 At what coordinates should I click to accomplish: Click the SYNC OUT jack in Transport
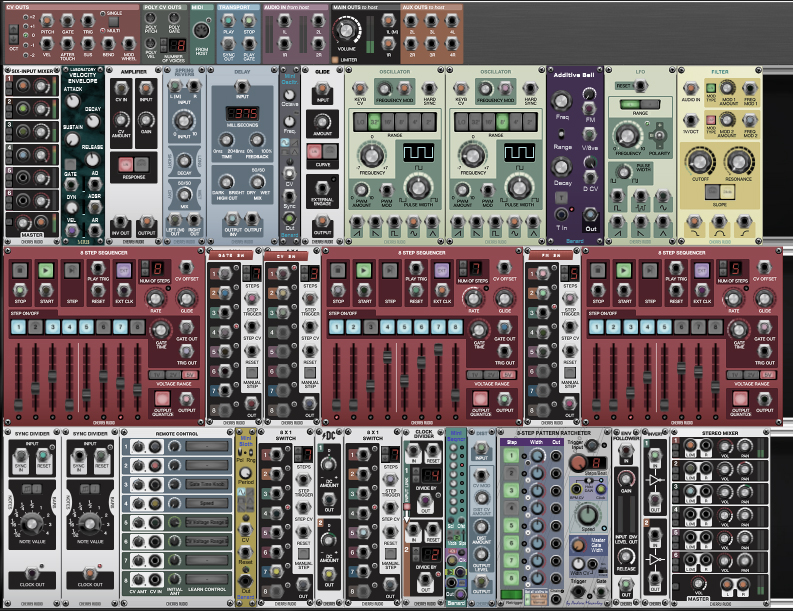(229, 44)
